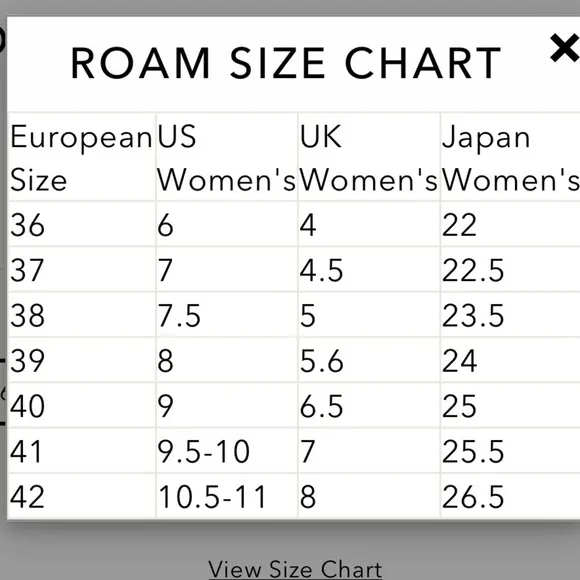Click the Japan size 26.5 cell
Viewport: 580px width, 580px height.
[510, 496]
